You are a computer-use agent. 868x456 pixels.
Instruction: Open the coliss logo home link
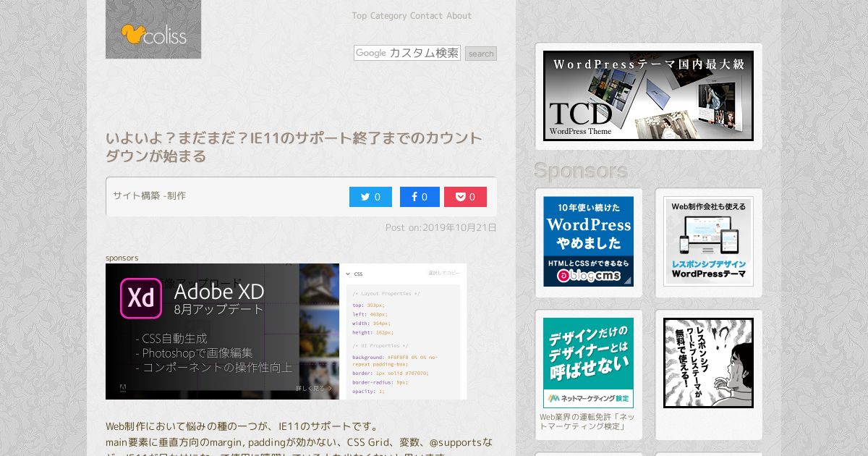pyautogui.click(x=153, y=29)
